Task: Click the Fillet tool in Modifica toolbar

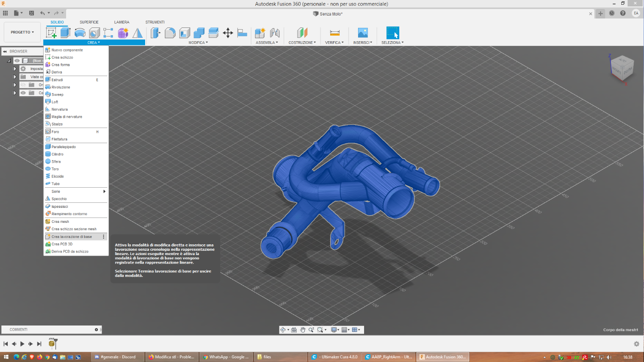Action: point(170,33)
